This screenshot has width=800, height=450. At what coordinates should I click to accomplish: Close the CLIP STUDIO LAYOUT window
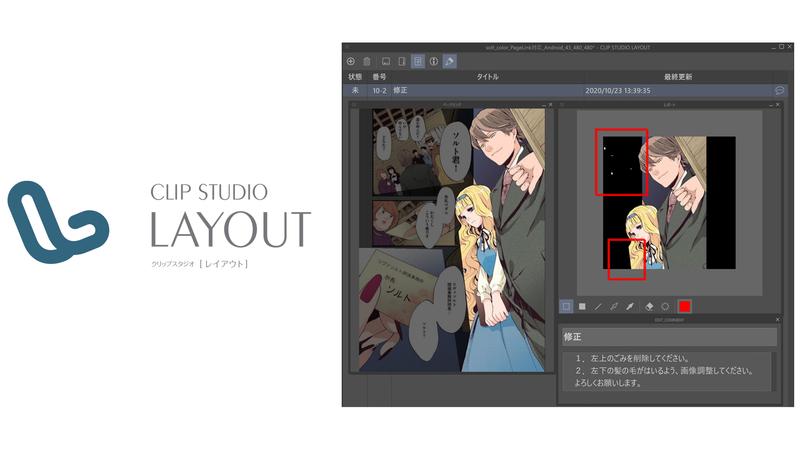pyautogui.click(x=790, y=47)
